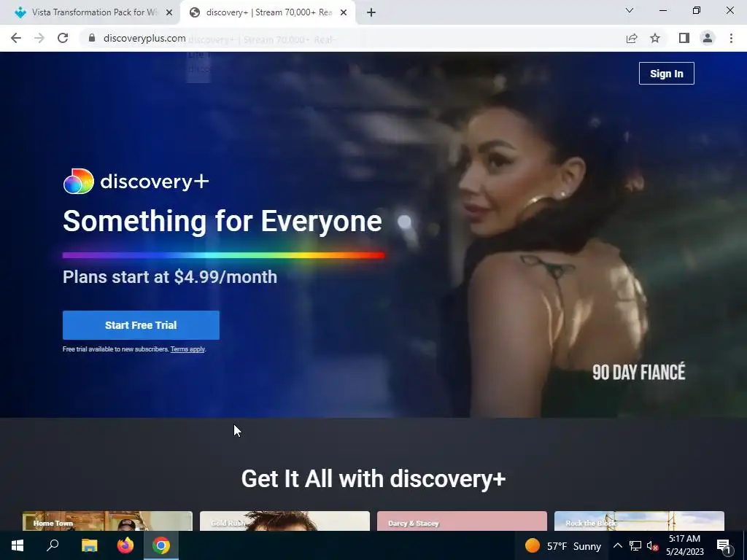
Task: Click the Sign In button
Action: 667,74
